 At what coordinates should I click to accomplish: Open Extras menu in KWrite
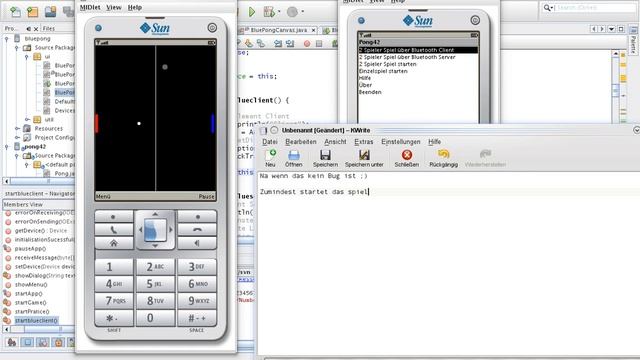pos(364,142)
